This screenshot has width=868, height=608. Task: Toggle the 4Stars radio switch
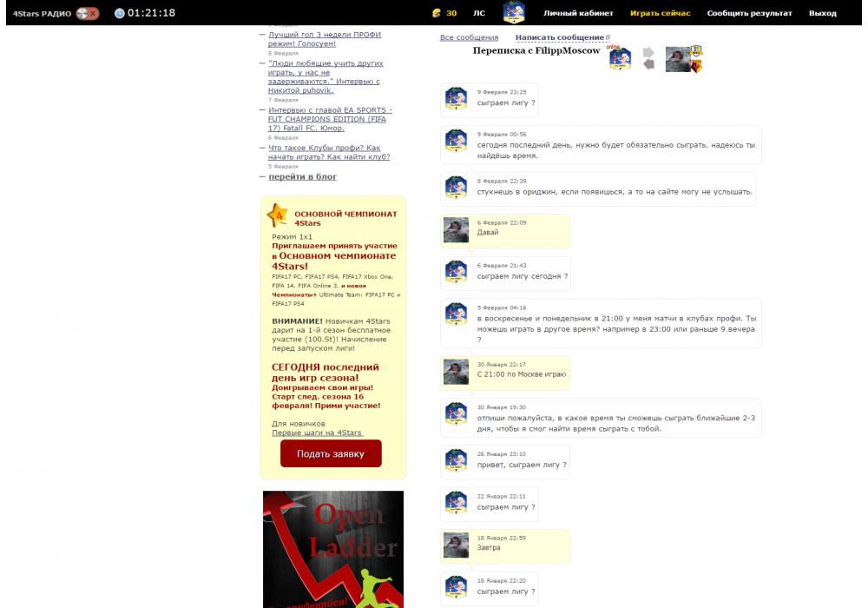88,13
